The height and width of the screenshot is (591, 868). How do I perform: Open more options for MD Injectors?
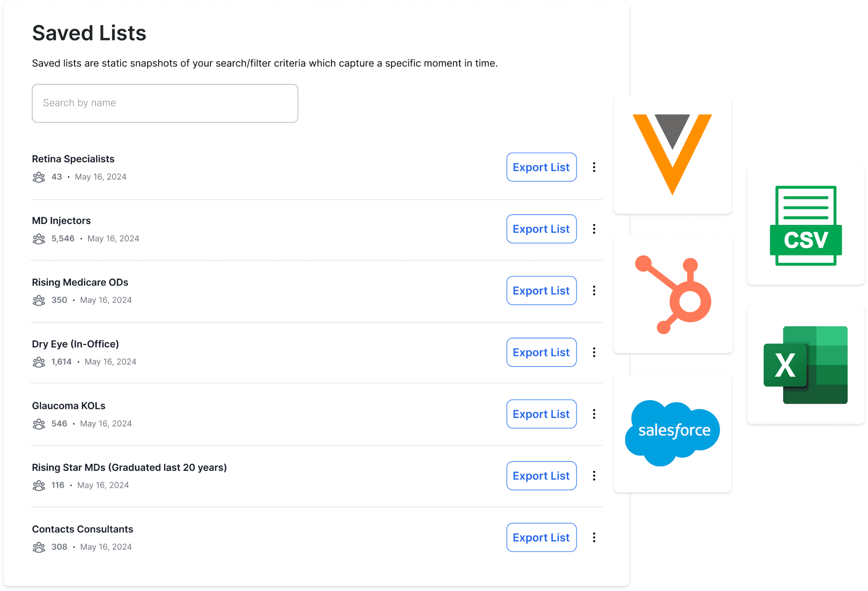(594, 229)
